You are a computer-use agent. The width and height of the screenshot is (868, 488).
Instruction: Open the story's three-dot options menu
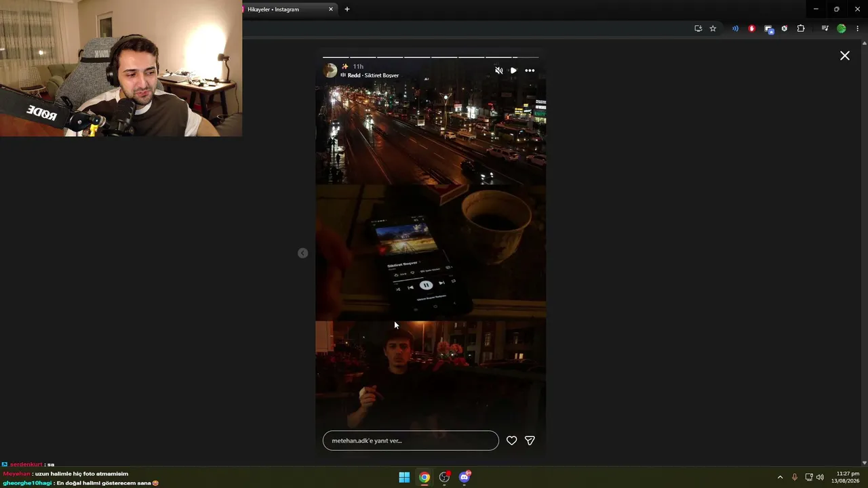point(530,70)
